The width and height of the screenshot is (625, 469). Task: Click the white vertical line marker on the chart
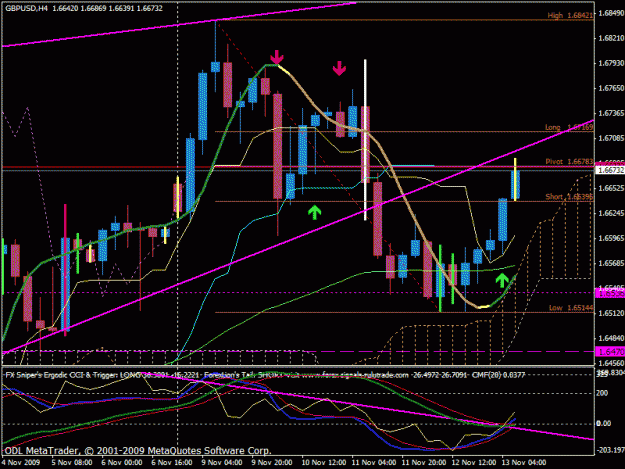[365, 139]
